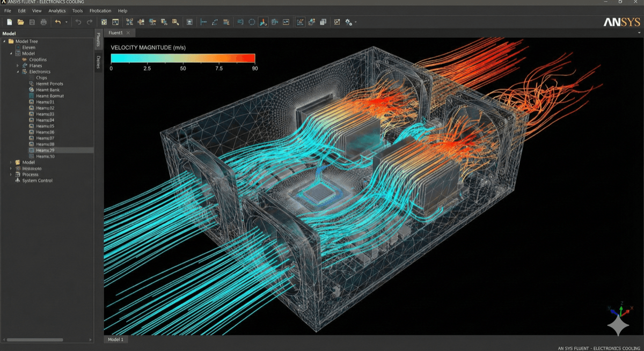The height and width of the screenshot is (351, 644).
Task: Select System Control in the tree
Action: pos(37,180)
